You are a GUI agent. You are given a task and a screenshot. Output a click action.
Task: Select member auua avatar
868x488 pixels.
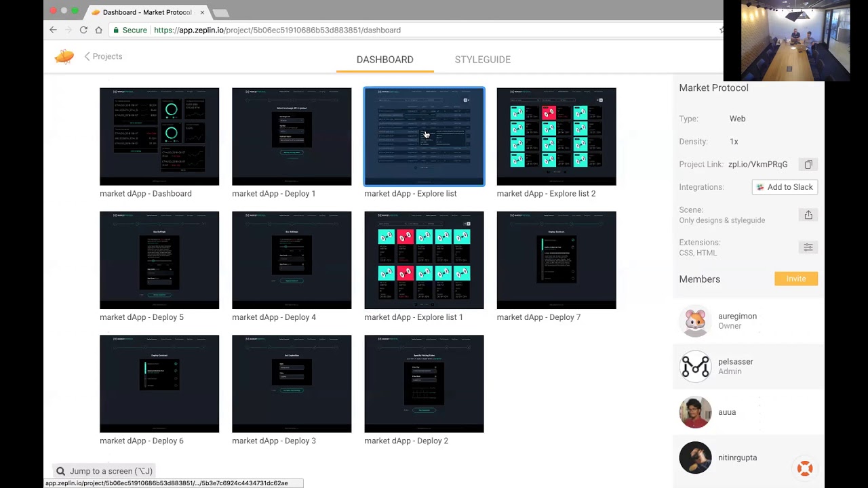tap(695, 412)
